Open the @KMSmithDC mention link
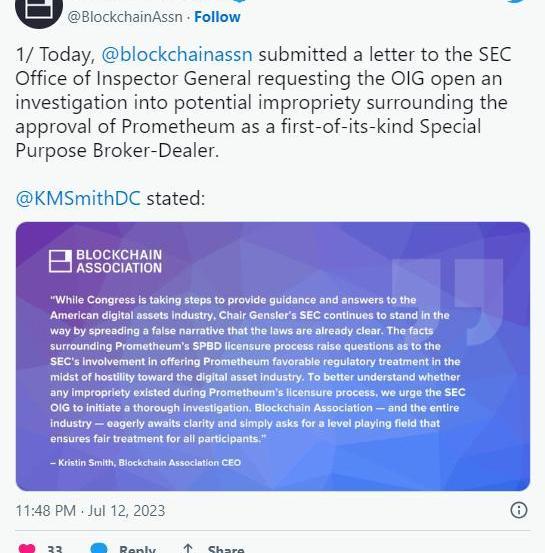The height and width of the screenshot is (553, 545). [78, 198]
